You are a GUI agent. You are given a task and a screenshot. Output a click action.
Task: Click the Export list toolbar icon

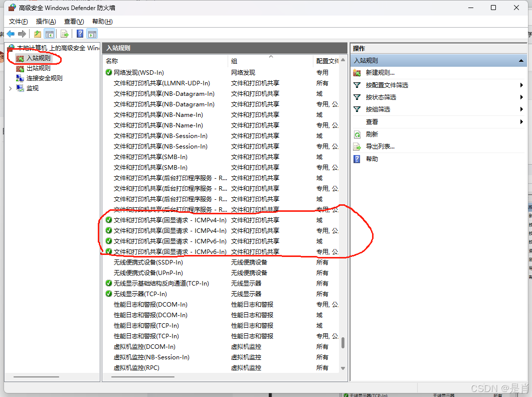(x=65, y=34)
